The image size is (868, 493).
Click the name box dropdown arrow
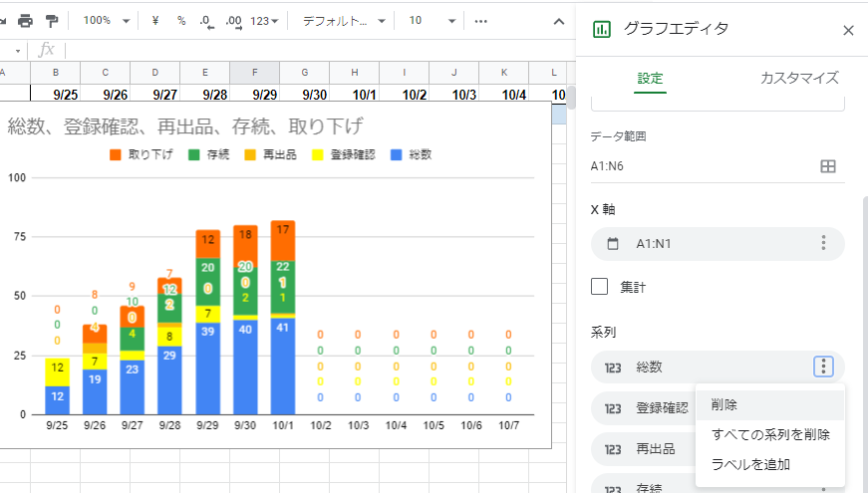click(18, 51)
